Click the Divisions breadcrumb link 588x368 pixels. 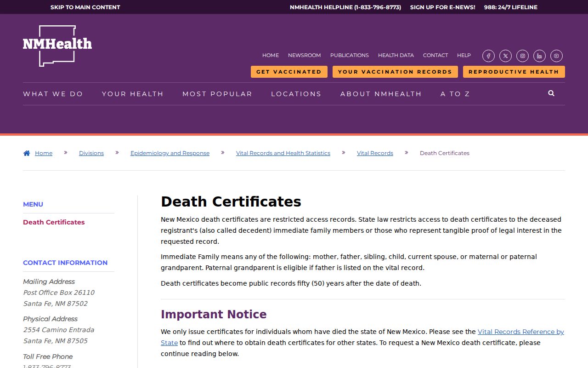point(91,153)
